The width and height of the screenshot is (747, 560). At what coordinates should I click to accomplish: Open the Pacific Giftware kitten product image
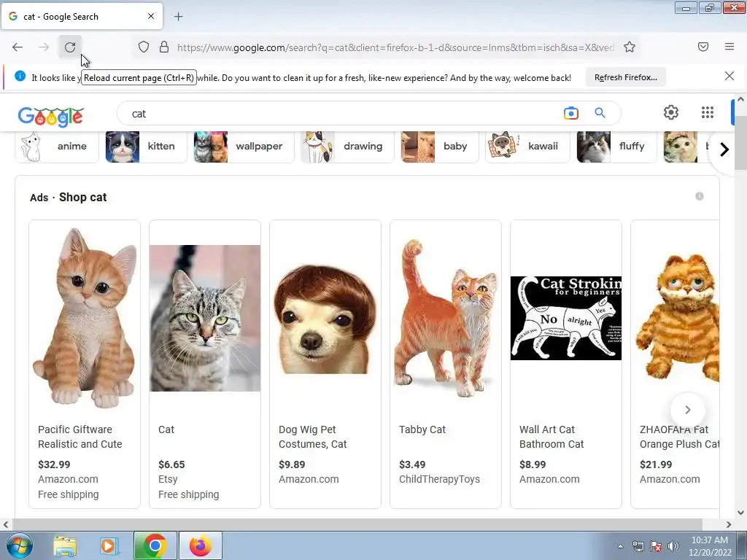pos(85,318)
